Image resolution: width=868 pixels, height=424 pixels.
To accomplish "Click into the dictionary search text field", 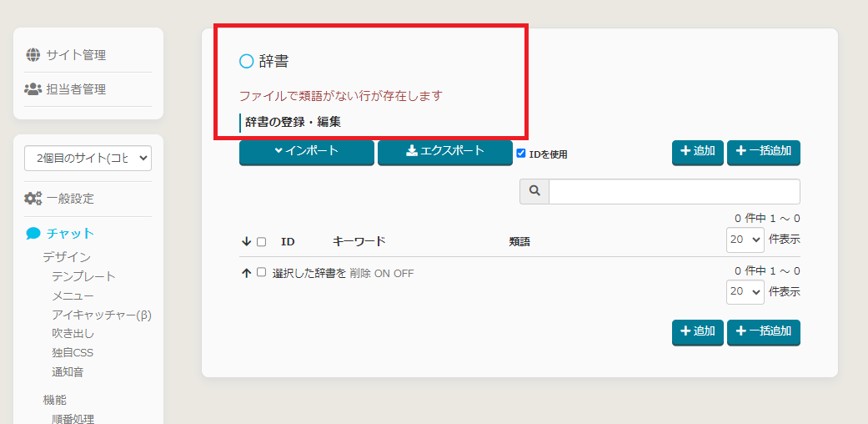I will pyautogui.click(x=674, y=191).
